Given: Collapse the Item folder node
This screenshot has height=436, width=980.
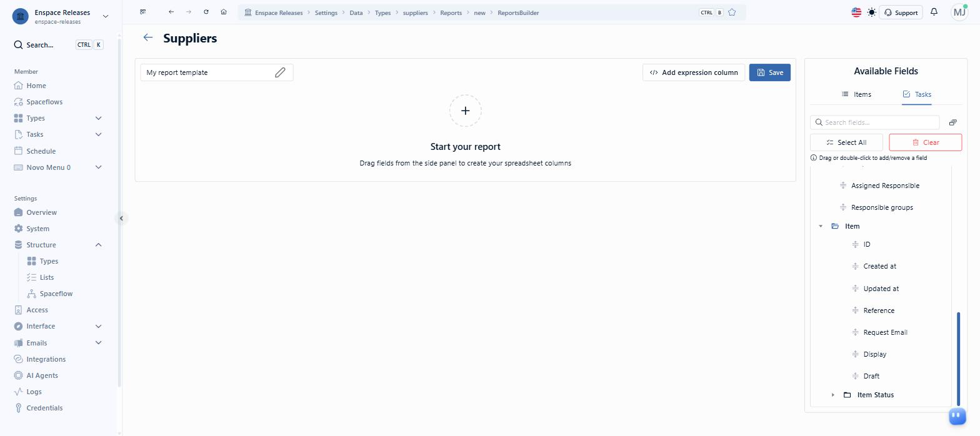Looking at the screenshot, I should tap(821, 226).
